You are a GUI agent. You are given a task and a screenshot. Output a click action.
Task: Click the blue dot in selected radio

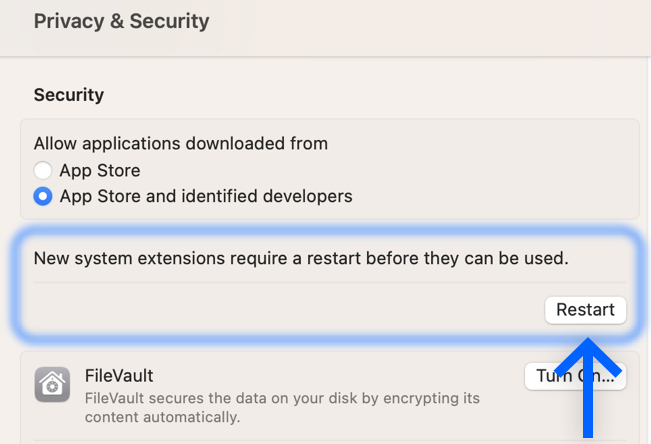[x=43, y=196]
